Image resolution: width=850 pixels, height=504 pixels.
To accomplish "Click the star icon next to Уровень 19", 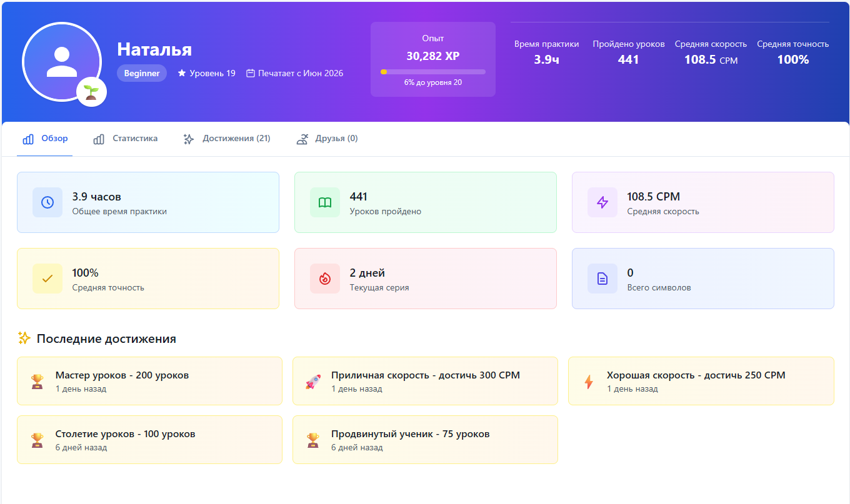I will [182, 73].
